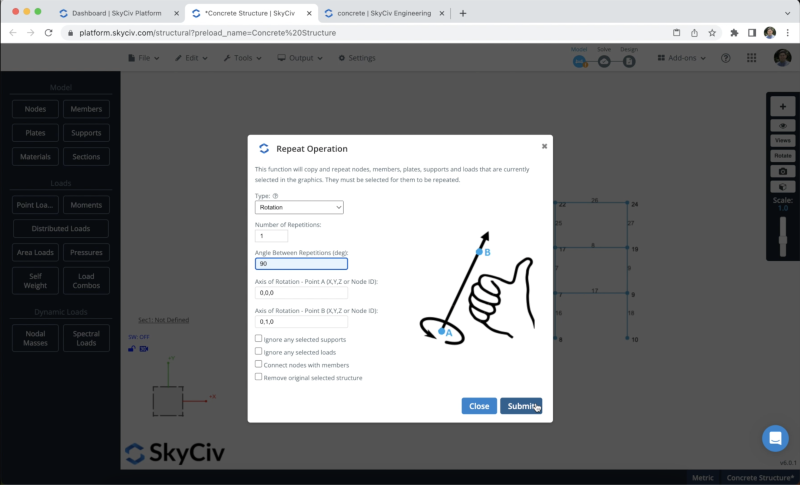Take screenshot with the camera icon

pyautogui.click(x=783, y=171)
